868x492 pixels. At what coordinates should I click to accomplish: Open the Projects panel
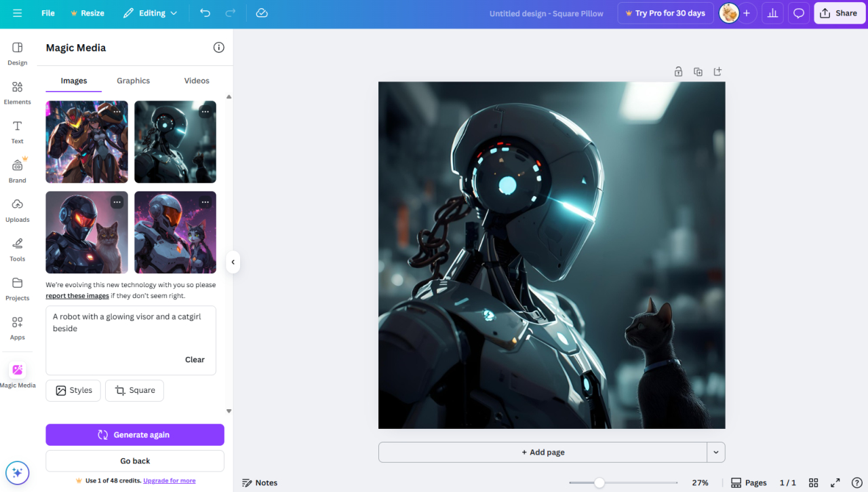click(x=17, y=287)
